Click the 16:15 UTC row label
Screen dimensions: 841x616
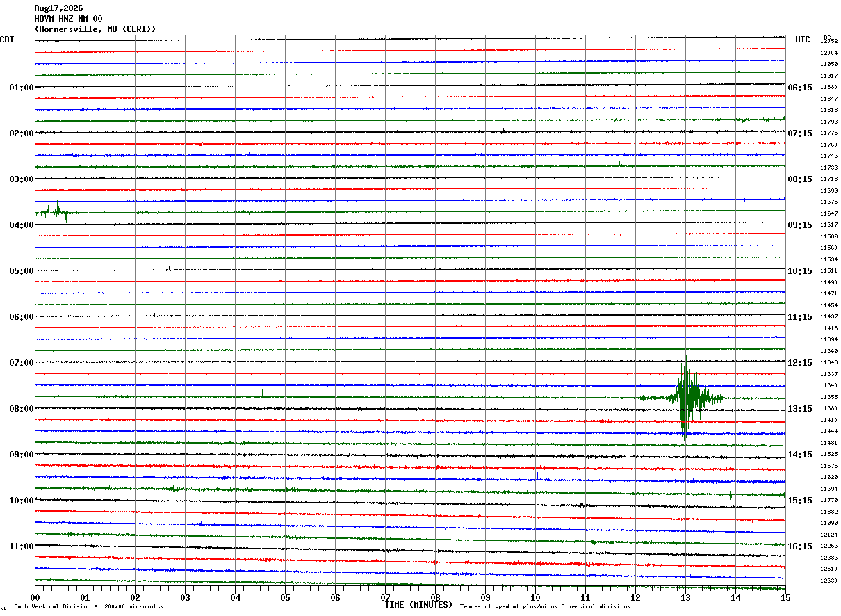pos(800,546)
